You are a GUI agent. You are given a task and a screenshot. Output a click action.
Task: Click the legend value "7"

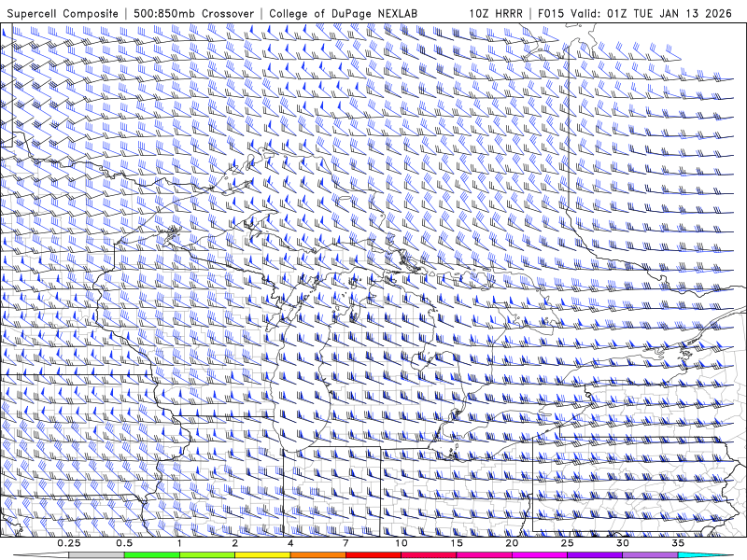(x=345, y=543)
